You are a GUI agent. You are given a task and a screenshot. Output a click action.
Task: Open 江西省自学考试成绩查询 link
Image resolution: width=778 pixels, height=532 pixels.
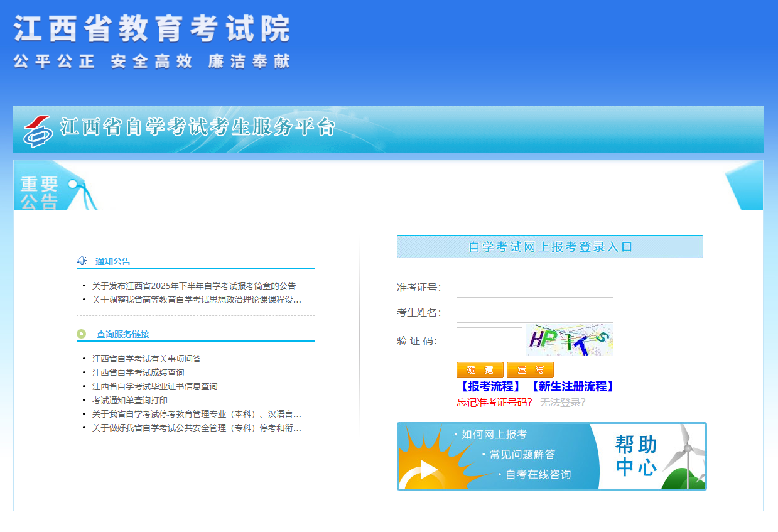click(x=138, y=372)
